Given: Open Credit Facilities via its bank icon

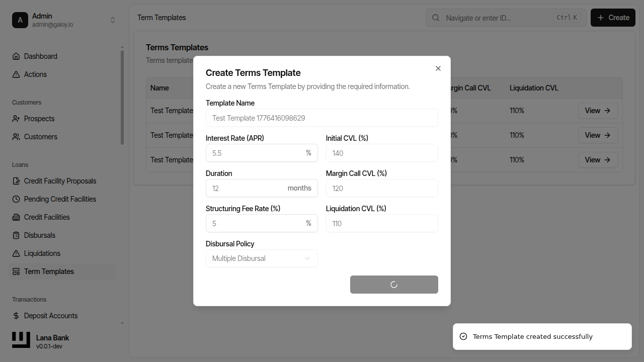Looking at the screenshot, I should coord(15,217).
